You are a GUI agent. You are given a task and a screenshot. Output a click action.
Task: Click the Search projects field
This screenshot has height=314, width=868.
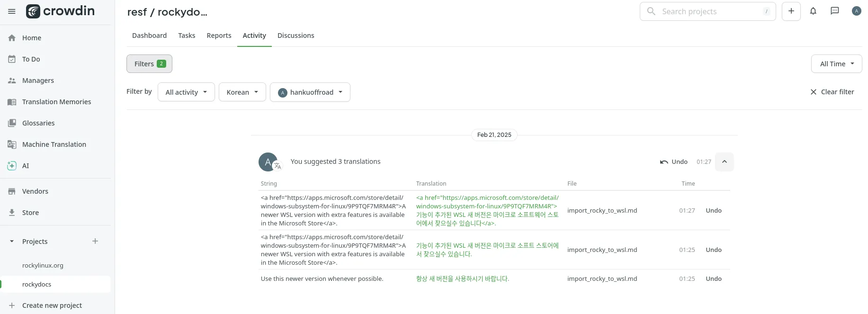[x=707, y=11]
